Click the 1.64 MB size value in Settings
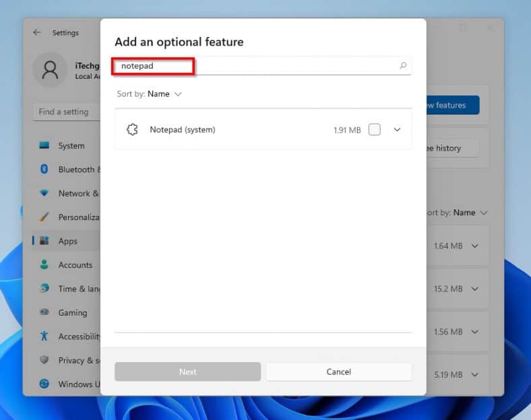Image resolution: width=531 pixels, height=420 pixels. (448, 246)
